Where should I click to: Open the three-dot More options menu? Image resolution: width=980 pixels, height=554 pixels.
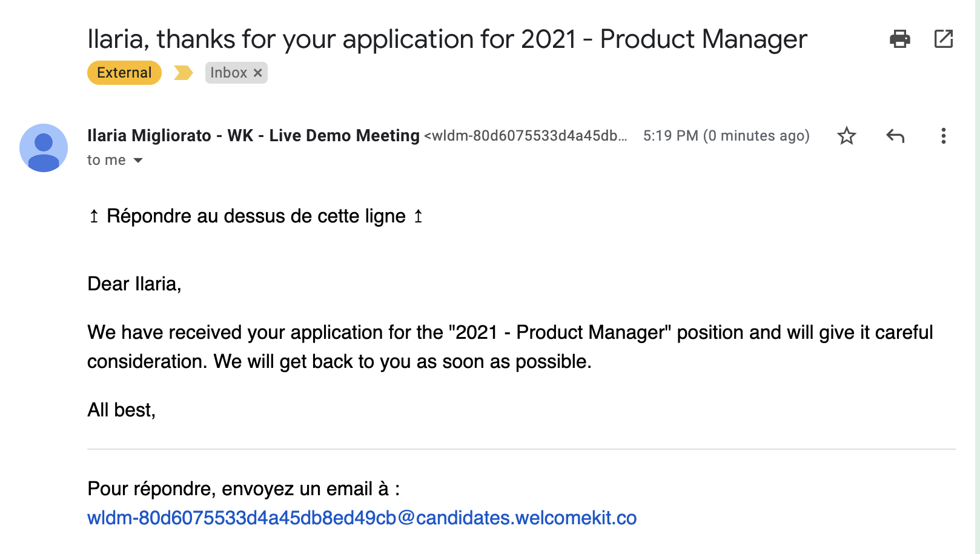click(943, 136)
